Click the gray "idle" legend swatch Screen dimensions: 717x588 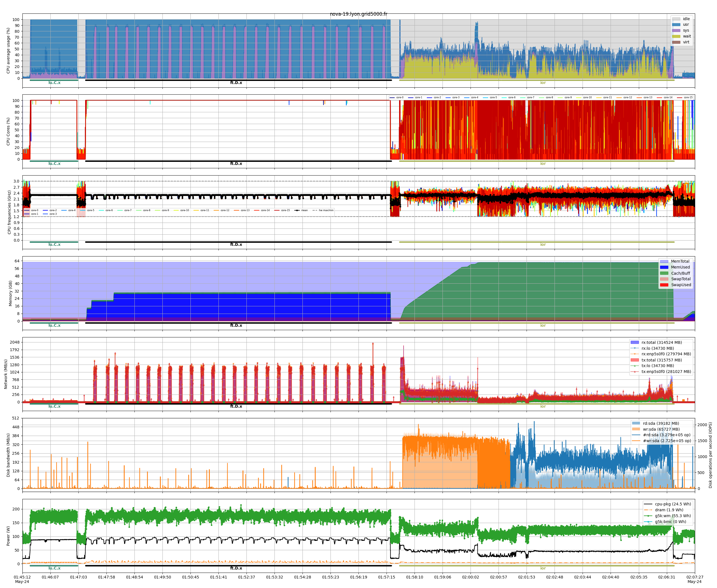676,19
